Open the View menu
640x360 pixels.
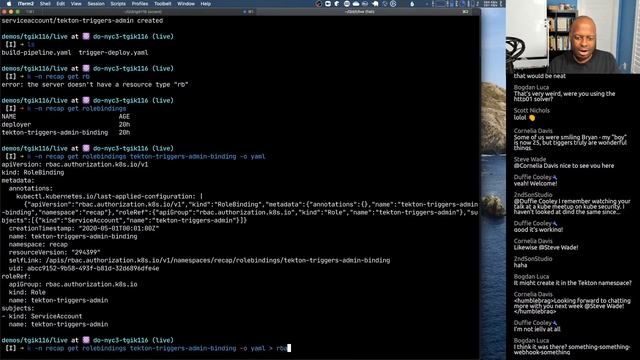[x=76, y=4]
